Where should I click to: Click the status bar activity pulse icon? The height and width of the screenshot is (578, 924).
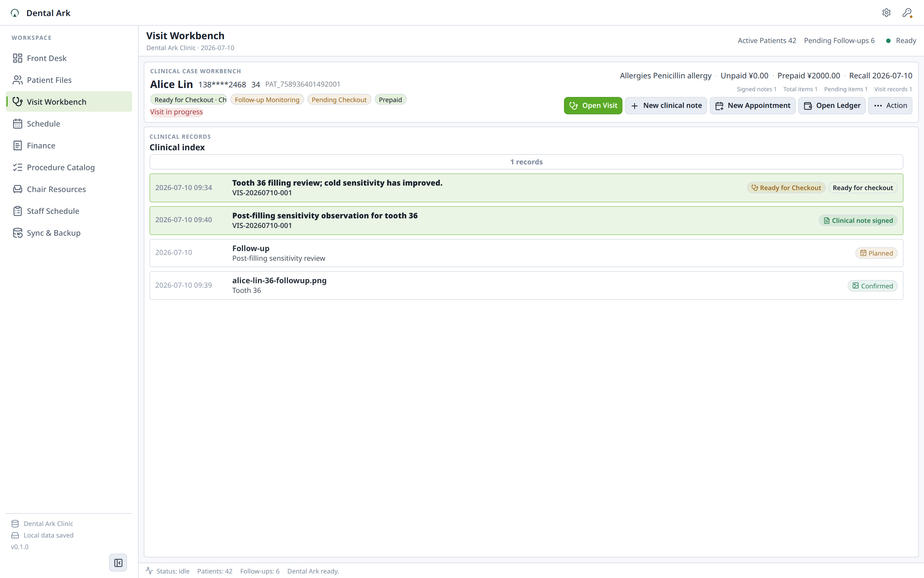click(x=149, y=571)
